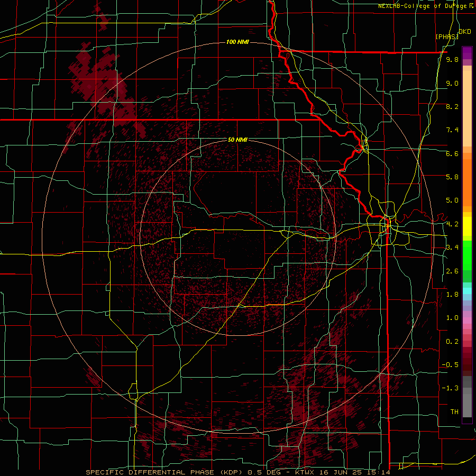The height and width of the screenshot is (476, 476).
Task: Click the small logo after DuPage text
Action: pyautogui.click(x=472, y=5)
